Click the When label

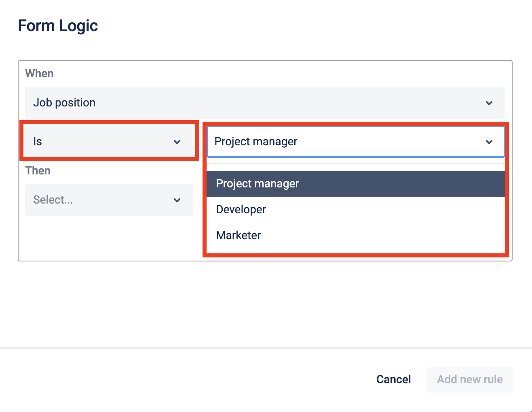(39, 74)
